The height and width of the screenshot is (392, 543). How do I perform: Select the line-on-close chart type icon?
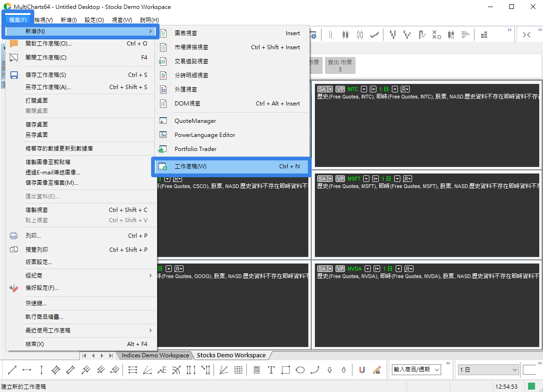click(x=375, y=35)
